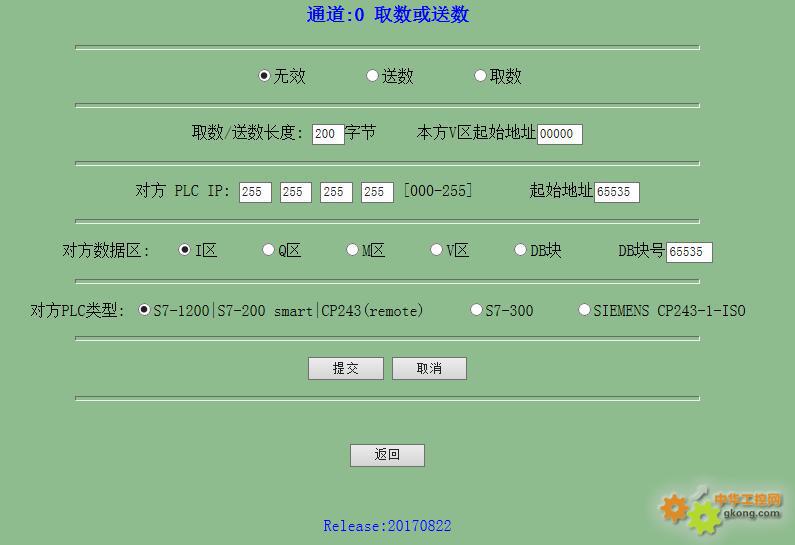Screen dimensions: 795x545
Task: Choose I区 as remote data area
Action: (185, 250)
